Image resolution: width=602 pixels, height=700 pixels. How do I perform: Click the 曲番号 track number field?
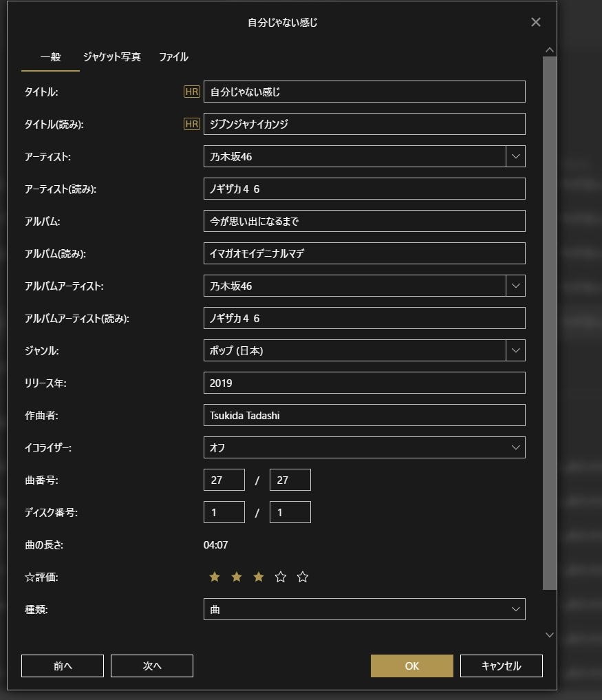224,480
